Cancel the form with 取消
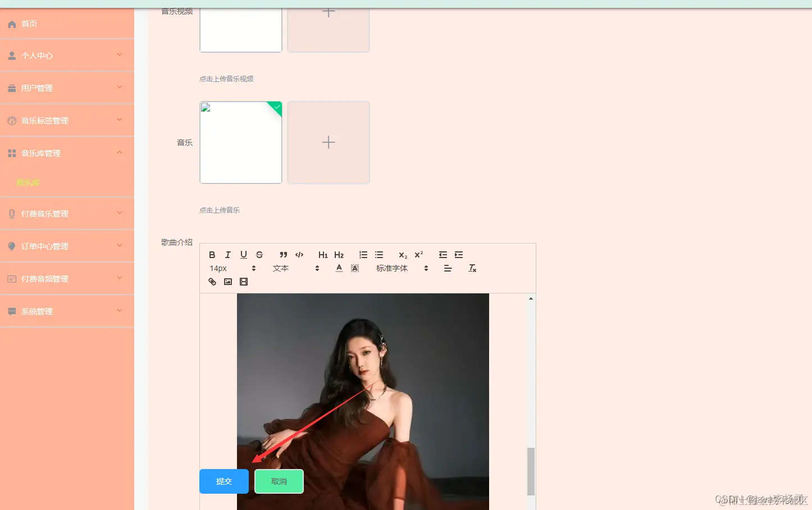This screenshot has width=812, height=510. (x=279, y=481)
